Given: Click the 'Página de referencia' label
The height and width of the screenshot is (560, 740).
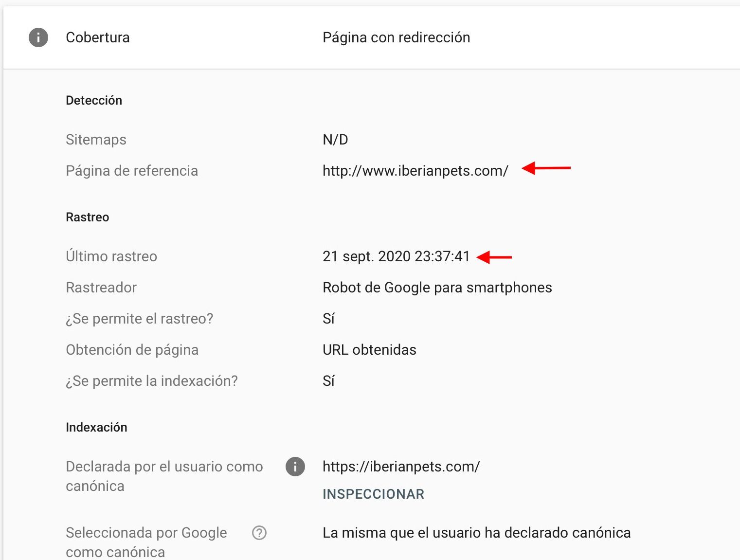Looking at the screenshot, I should point(132,171).
